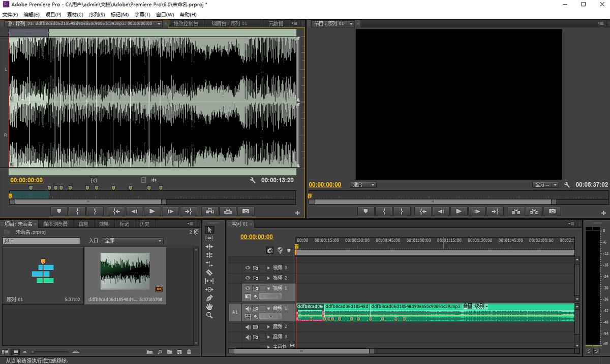Toggle snap magnet in timeline header

[x=270, y=250]
